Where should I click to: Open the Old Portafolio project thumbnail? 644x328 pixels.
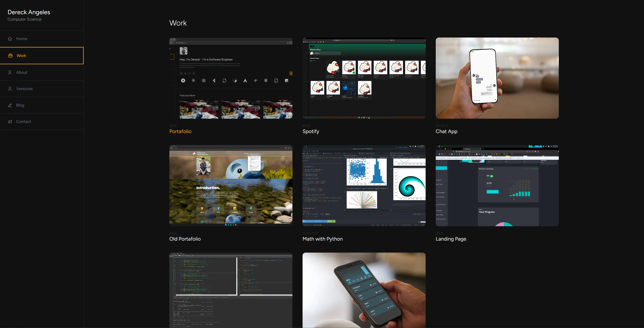231,185
